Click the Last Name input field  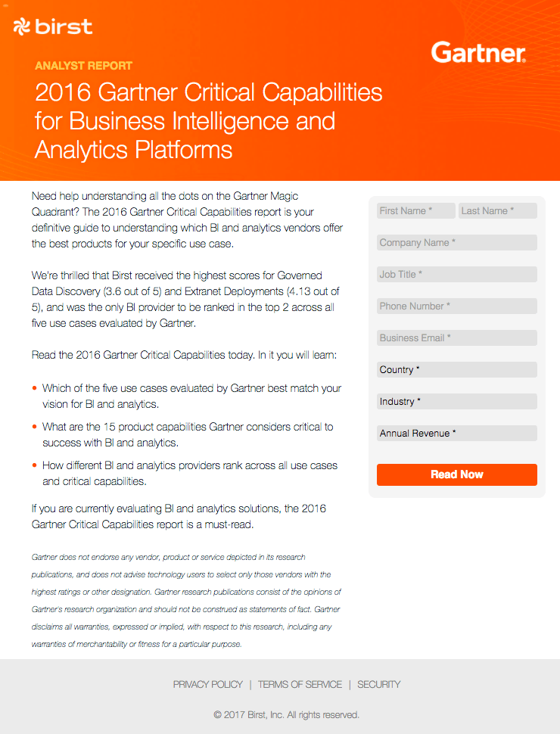click(x=497, y=210)
